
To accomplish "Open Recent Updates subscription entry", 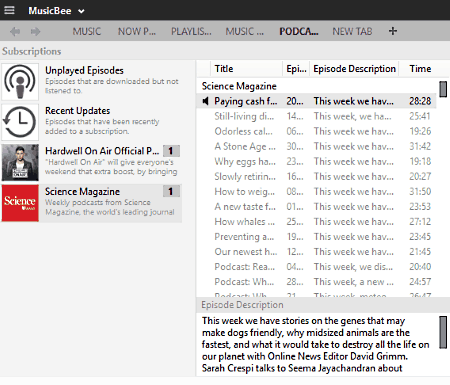I will (x=91, y=122).
